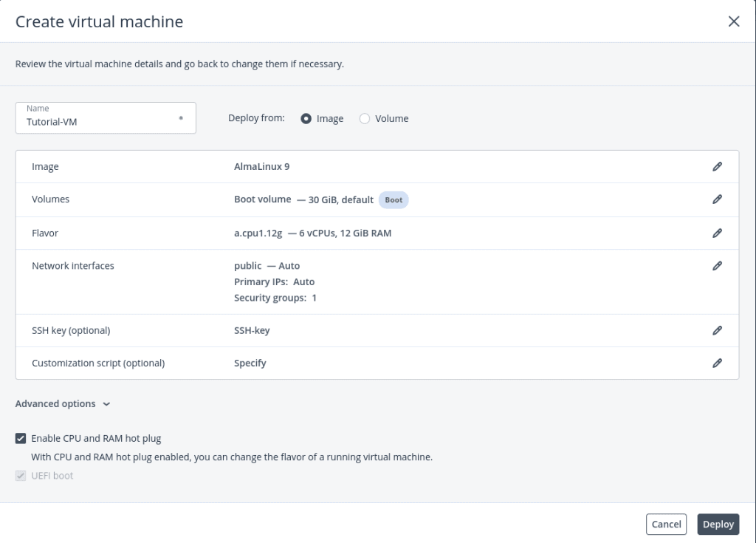Click the SSH key (optional) label
The height and width of the screenshot is (543, 756).
[x=71, y=331]
